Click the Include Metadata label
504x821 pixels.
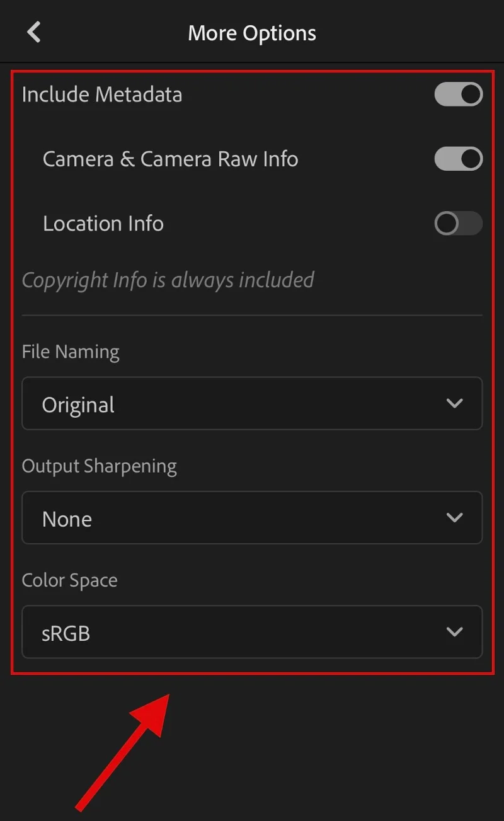[x=102, y=95]
